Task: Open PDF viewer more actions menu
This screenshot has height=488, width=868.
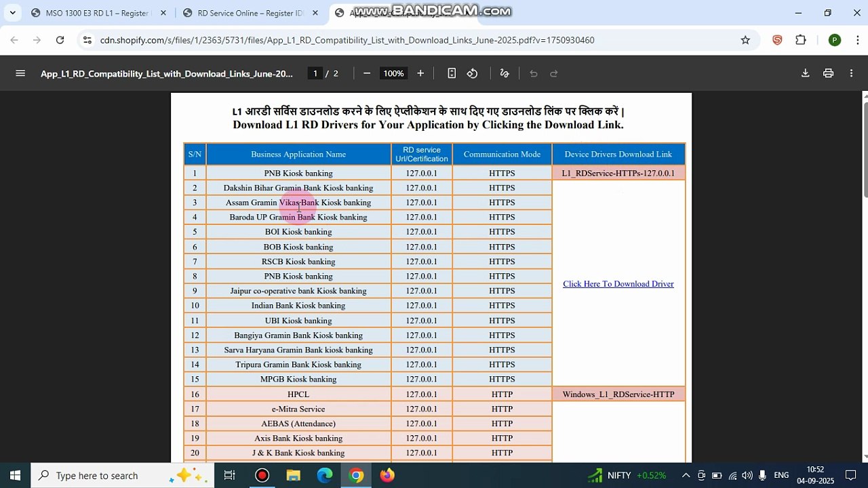Action: coord(851,73)
